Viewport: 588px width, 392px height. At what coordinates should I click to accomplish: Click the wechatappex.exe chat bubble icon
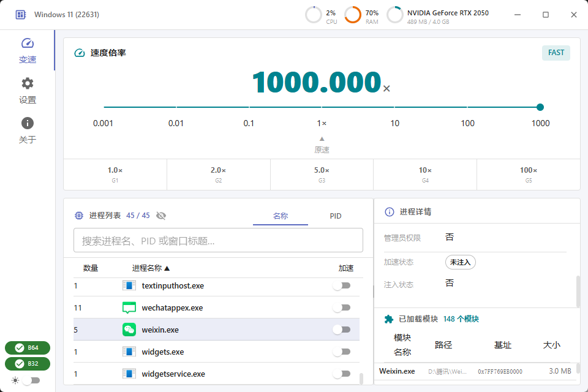coord(129,307)
